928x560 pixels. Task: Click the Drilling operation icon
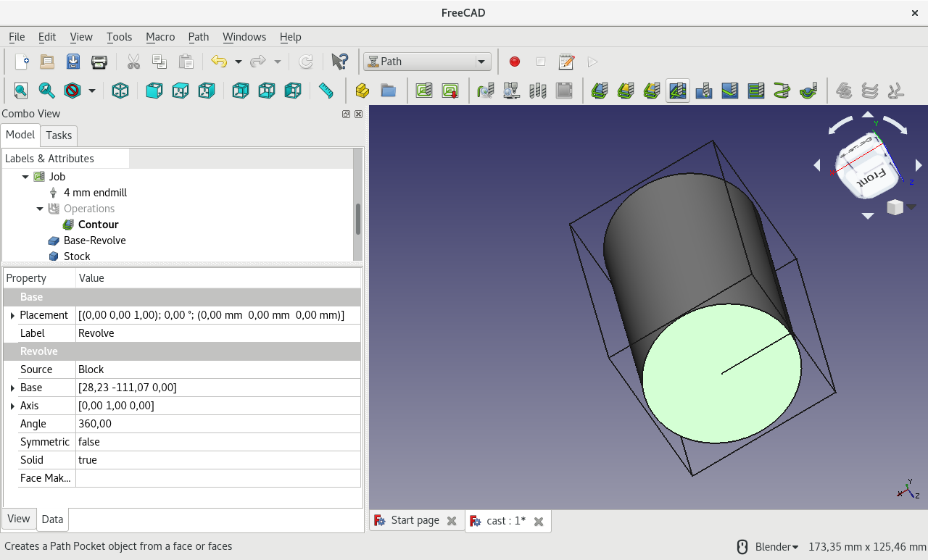pyautogui.click(x=704, y=91)
